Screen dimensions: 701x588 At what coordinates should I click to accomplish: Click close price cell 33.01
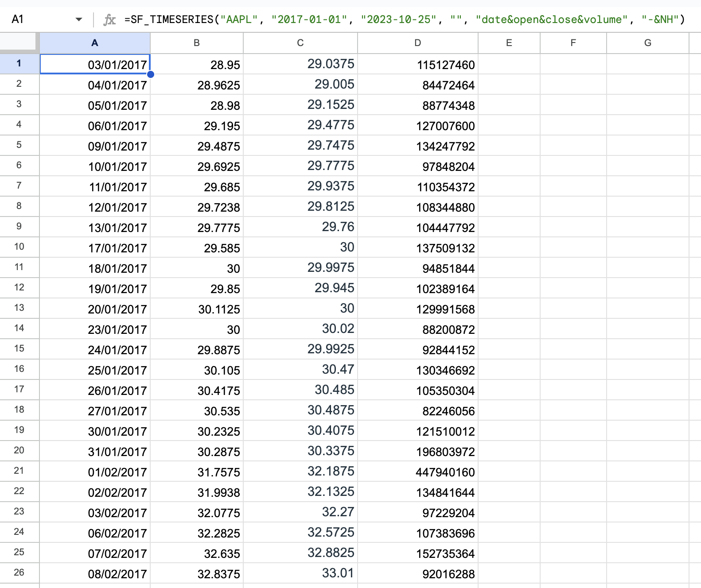tap(300, 573)
